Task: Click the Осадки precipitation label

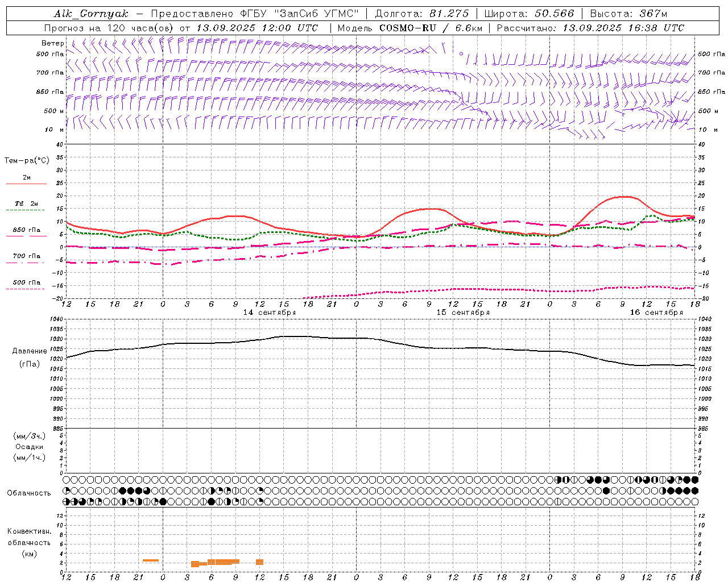Action: [30, 447]
